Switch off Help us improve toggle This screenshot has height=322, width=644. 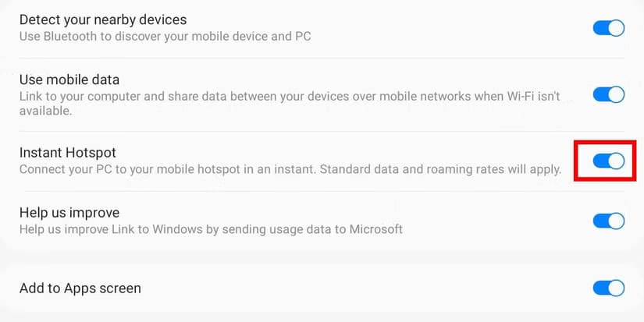point(609,221)
